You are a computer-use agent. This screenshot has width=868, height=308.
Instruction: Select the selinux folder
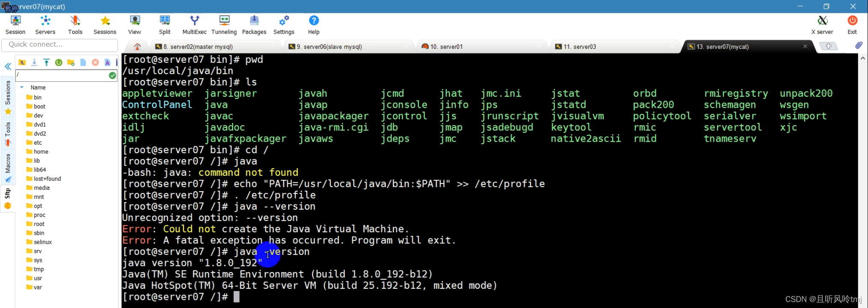(39, 242)
